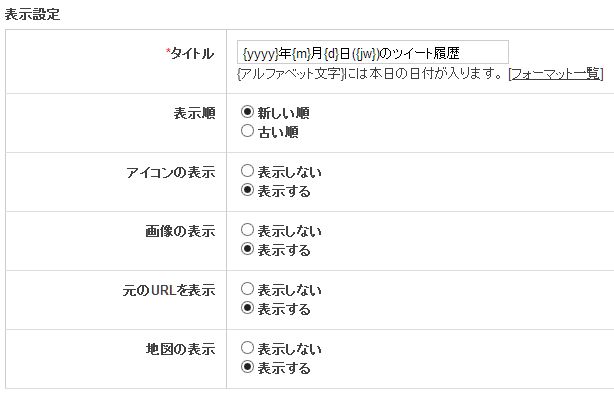
Task: Select 古い順 display order radio
Action: 247,131
